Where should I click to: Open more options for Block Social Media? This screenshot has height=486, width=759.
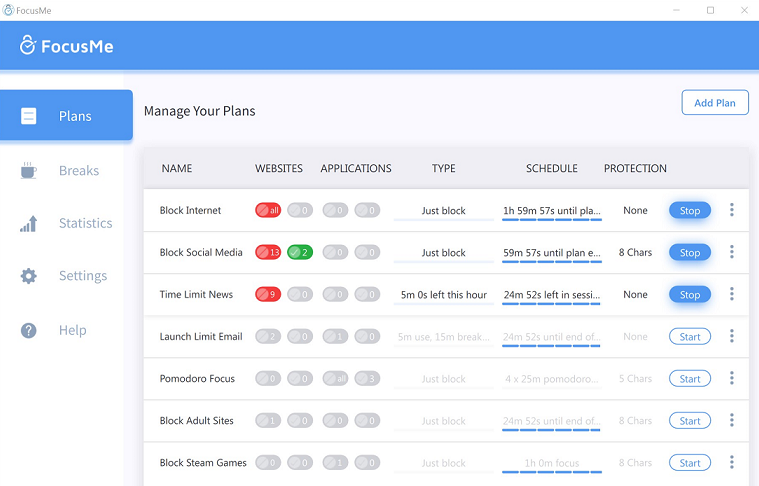coord(731,252)
